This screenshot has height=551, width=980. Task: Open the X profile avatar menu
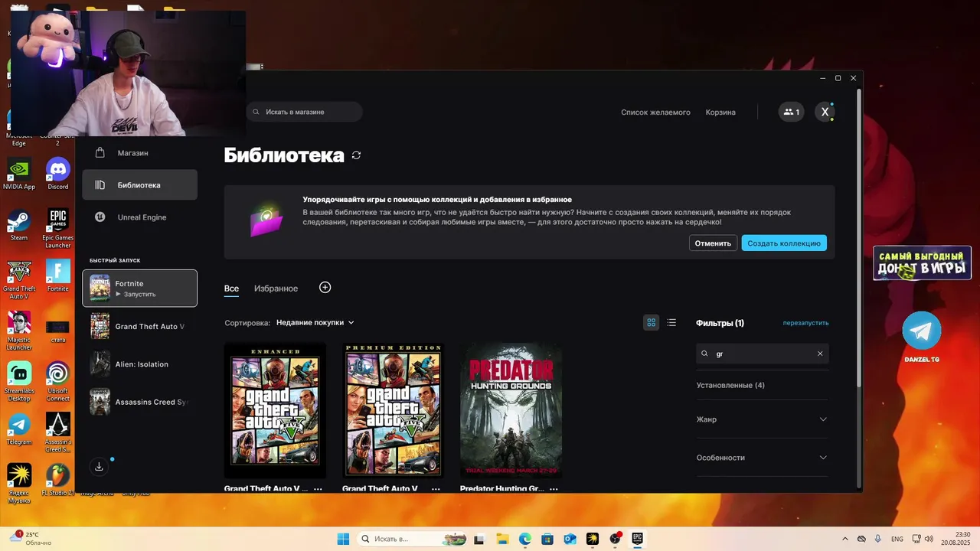(825, 112)
